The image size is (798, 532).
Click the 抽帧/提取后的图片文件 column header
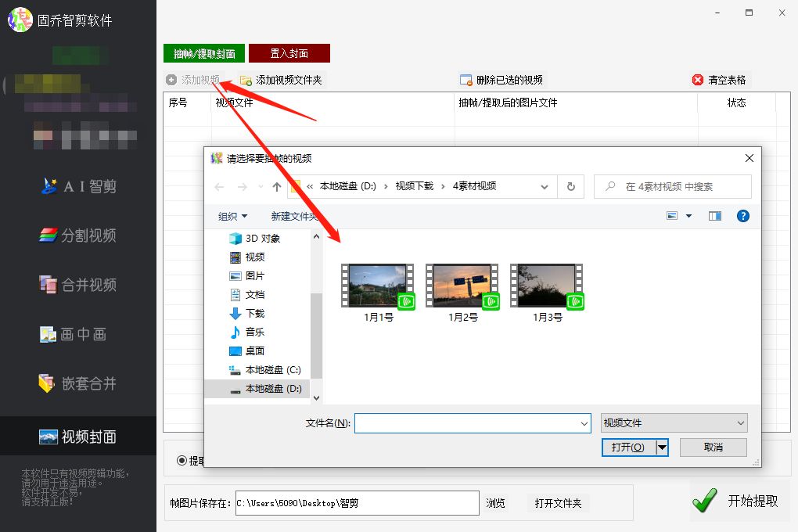click(x=576, y=102)
